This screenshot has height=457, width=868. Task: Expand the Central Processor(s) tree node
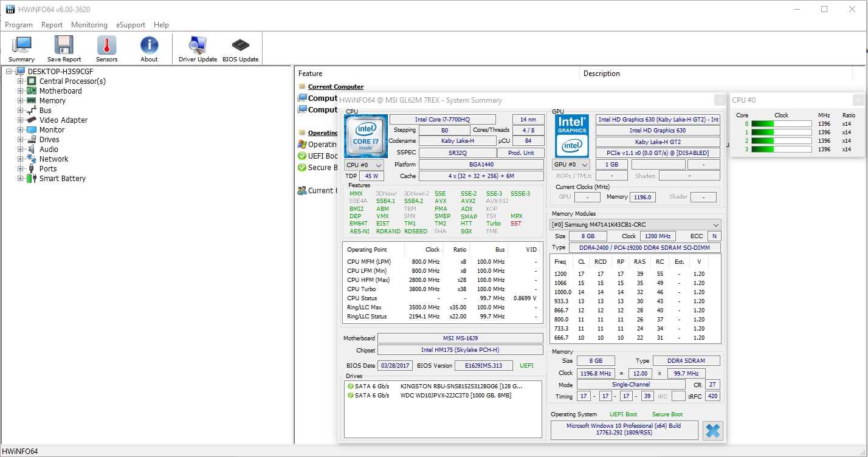[x=21, y=81]
